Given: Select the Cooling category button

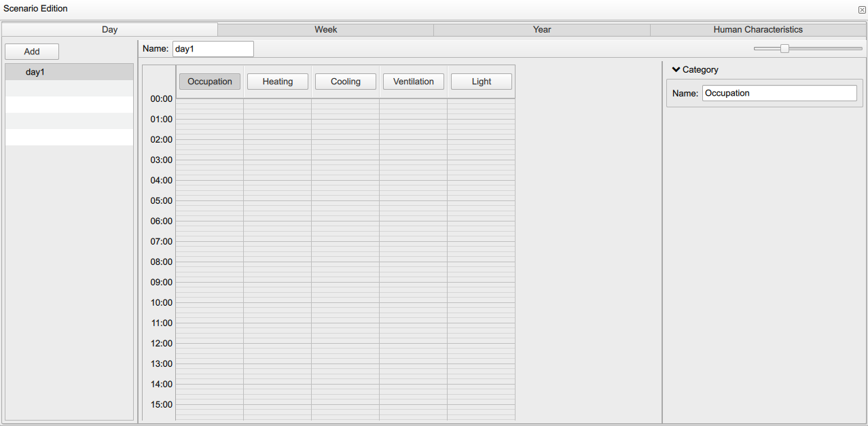Looking at the screenshot, I should coord(345,81).
